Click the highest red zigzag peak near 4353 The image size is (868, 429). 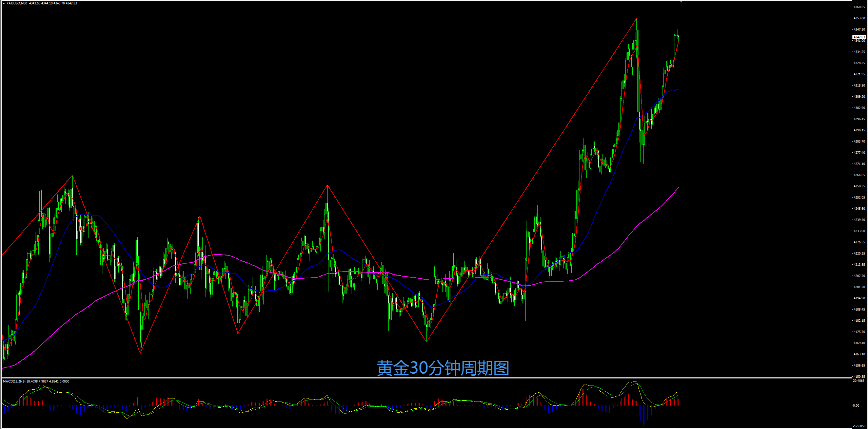pyautogui.click(x=636, y=19)
